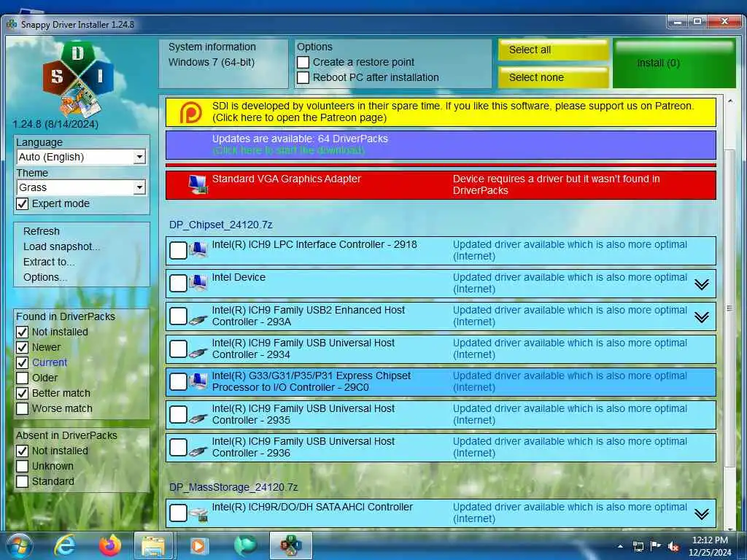Viewport: 747px width, 560px height.
Task: Click the DP_Chipset_24120.7z group header
Action: [220, 225]
